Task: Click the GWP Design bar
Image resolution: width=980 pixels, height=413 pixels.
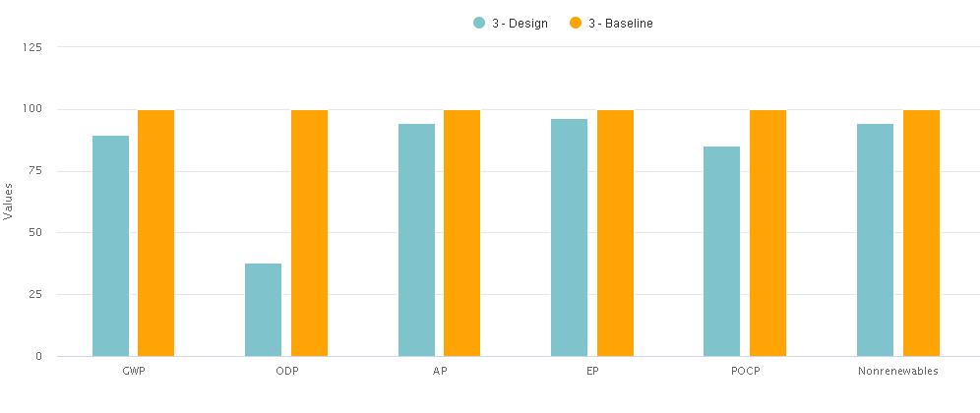Action: pyautogui.click(x=110, y=246)
